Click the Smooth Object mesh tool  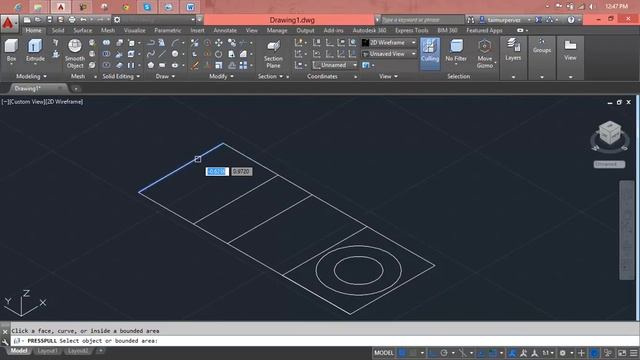point(75,53)
